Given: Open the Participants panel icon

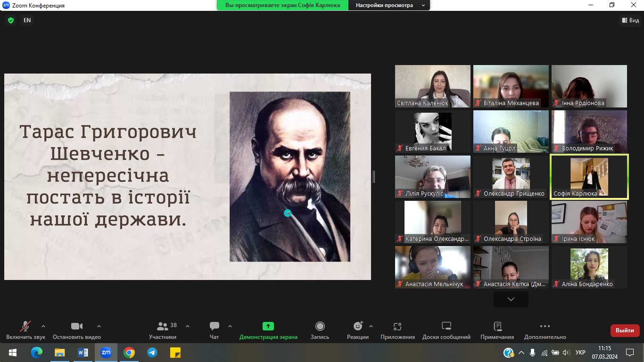Looking at the screenshot, I should [x=163, y=326].
